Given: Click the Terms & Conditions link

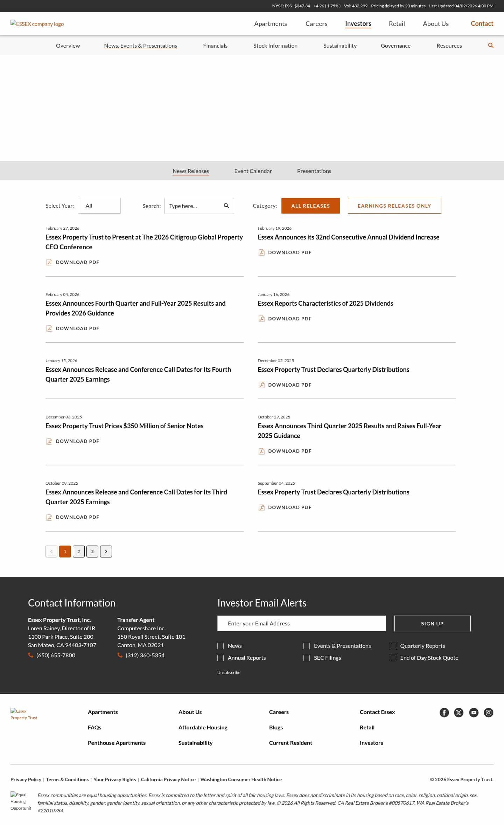Looking at the screenshot, I should (67, 779).
